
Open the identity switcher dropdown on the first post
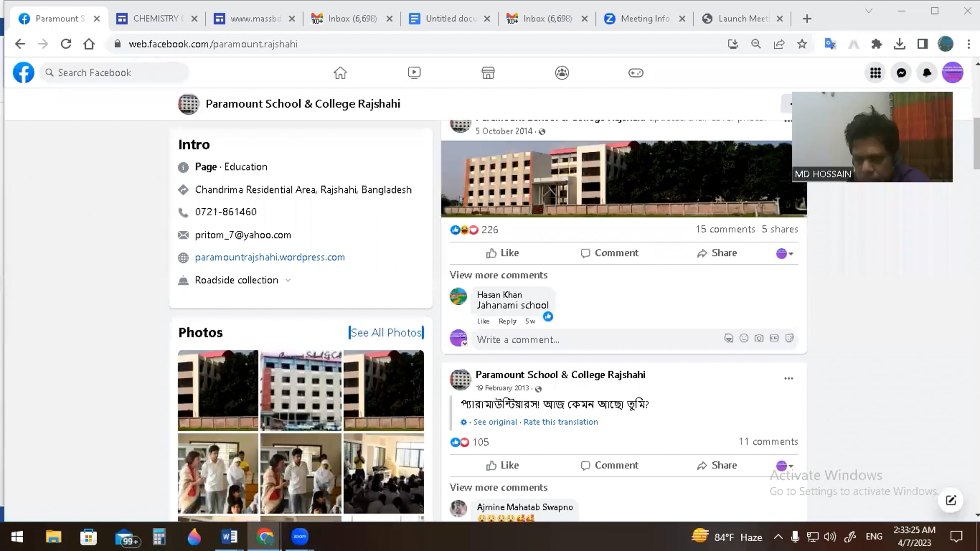click(784, 254)
